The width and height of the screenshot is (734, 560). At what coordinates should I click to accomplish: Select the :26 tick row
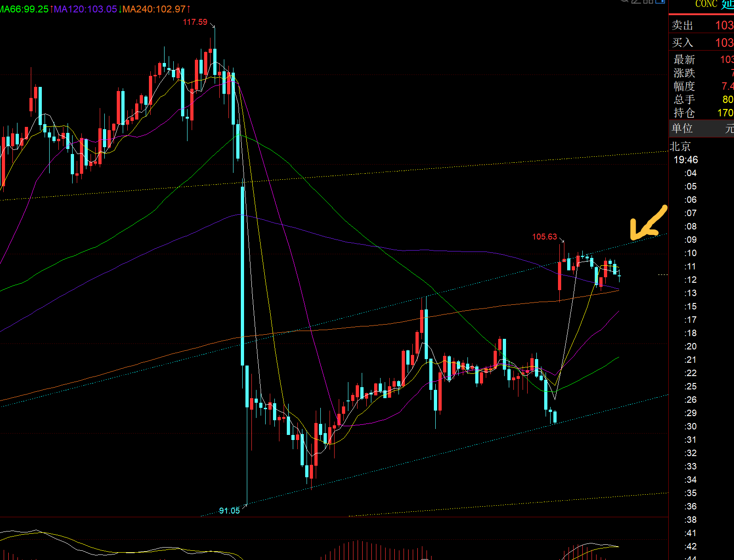click(x=690, y=400)
